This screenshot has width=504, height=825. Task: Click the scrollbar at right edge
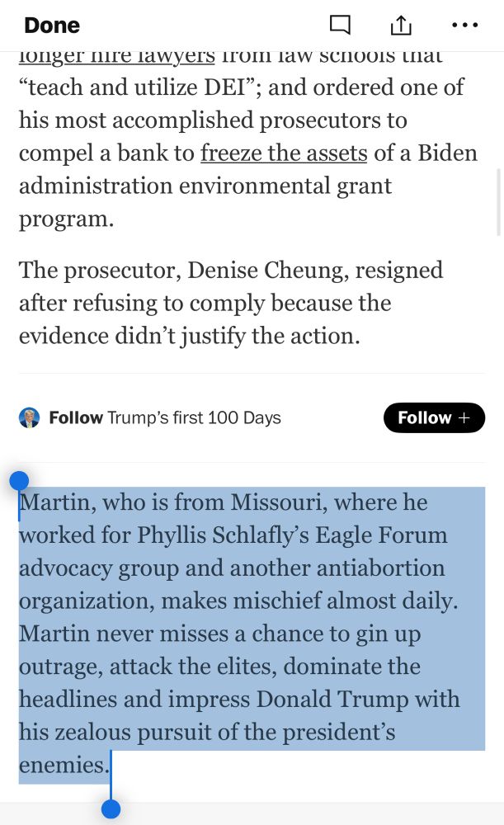coord(499,203)
